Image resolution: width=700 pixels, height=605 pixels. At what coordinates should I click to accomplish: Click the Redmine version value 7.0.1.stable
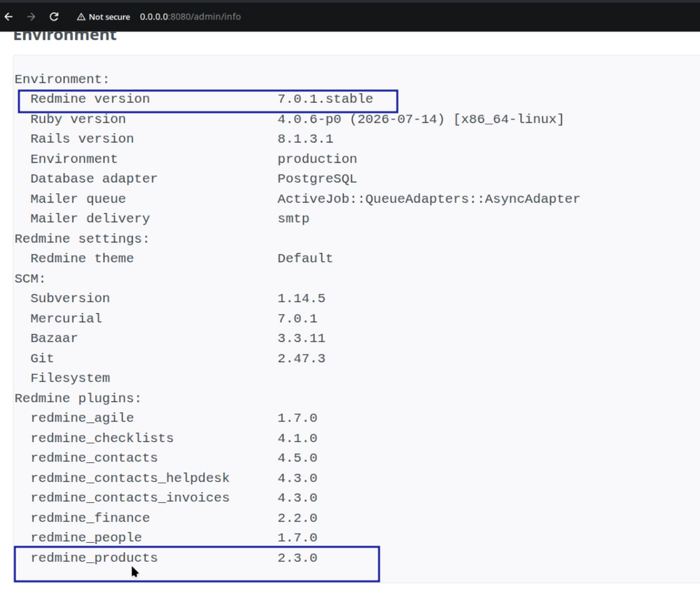point(325,99)
